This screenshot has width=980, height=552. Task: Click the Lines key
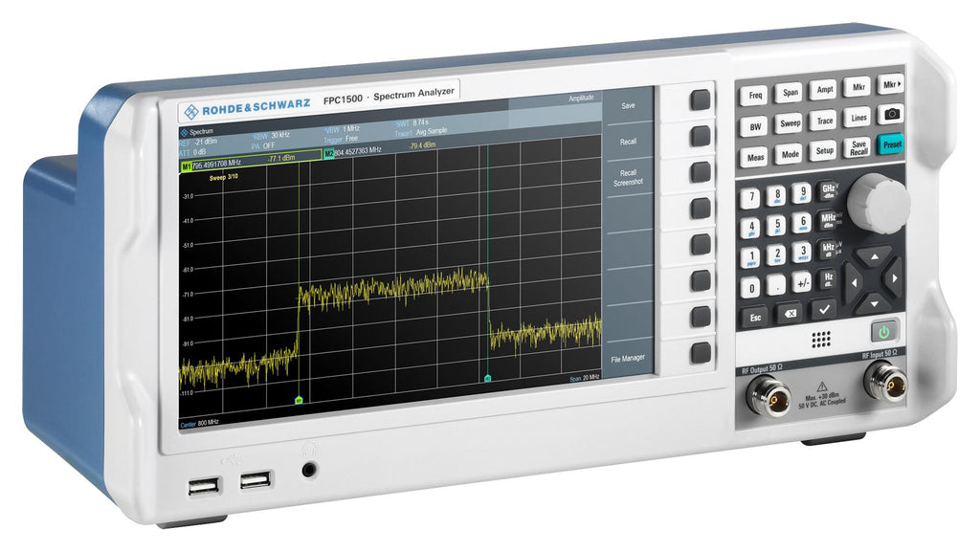tap(858, 118)
